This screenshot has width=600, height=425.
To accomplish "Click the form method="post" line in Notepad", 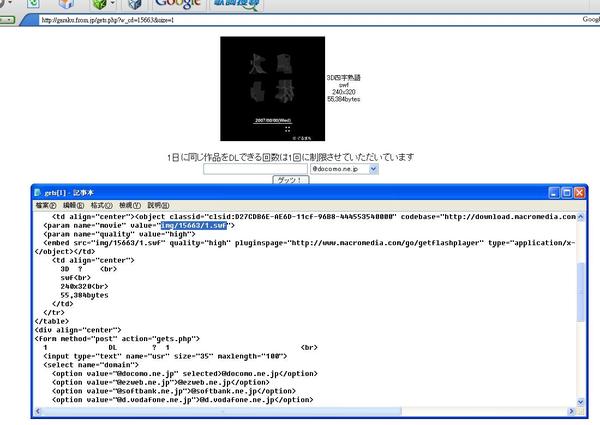I will (x=117, y=339).
